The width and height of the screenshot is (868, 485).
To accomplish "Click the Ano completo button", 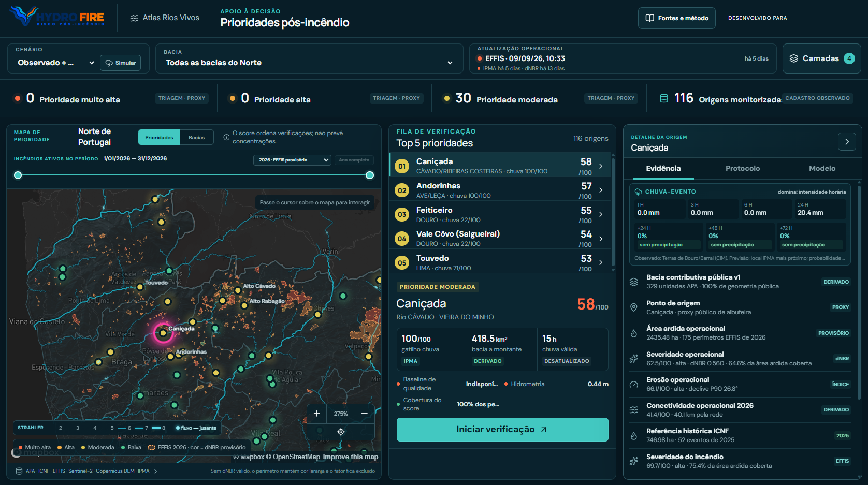I will tap(354, 160).
